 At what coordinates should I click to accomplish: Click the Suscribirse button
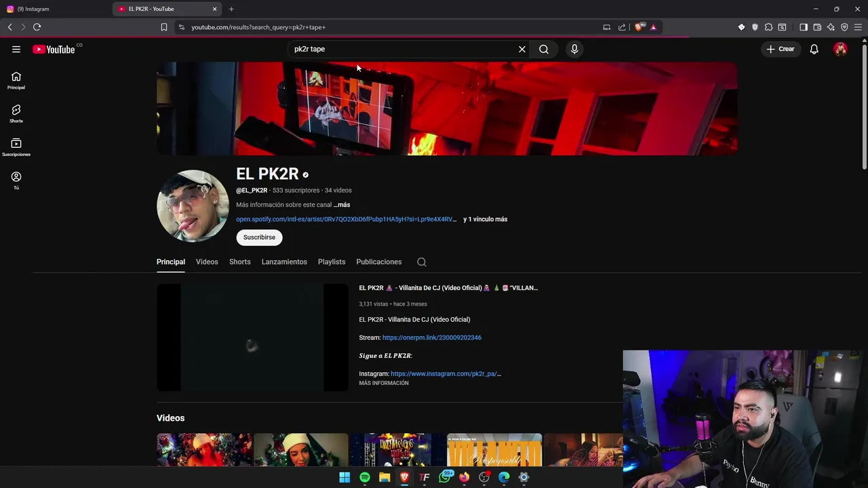click(259, 237)
